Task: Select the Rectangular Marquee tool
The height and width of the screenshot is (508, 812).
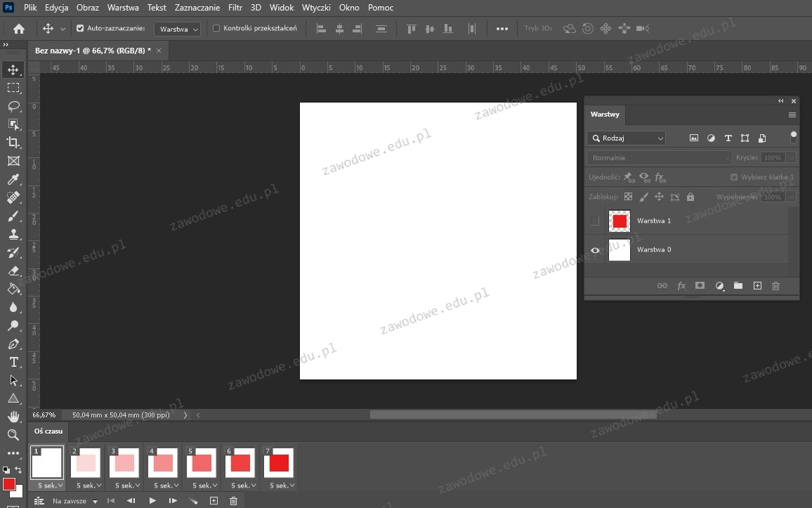Action: (x=13, y=88)
